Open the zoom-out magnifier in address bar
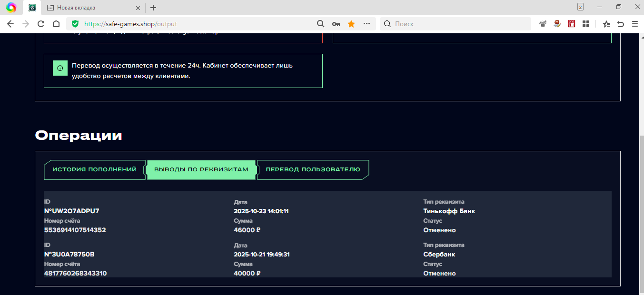Viewport: 644px width, 295px height. (x=321, y=24)
